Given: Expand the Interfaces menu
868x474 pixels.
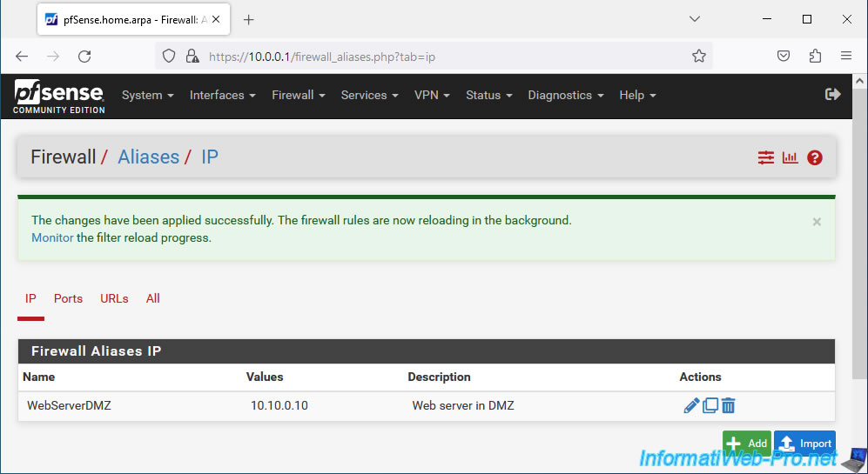Looking at the screenshot, I should 223,95.
